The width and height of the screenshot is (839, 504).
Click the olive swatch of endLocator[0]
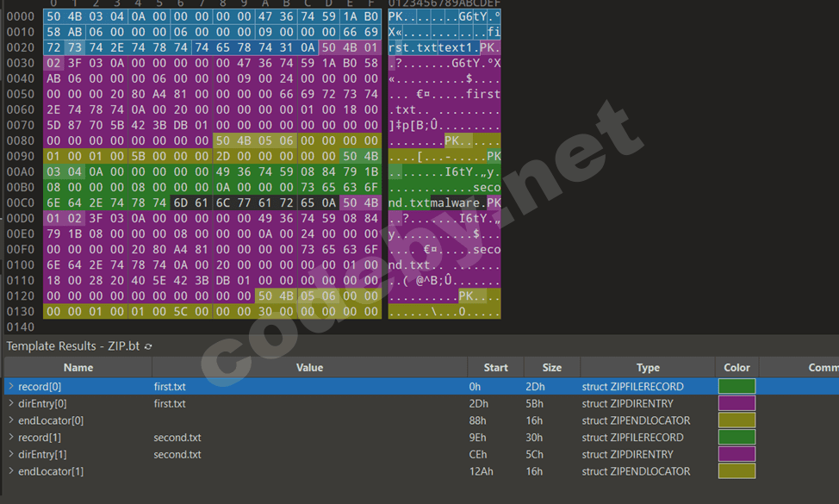(x=736, y=420)
